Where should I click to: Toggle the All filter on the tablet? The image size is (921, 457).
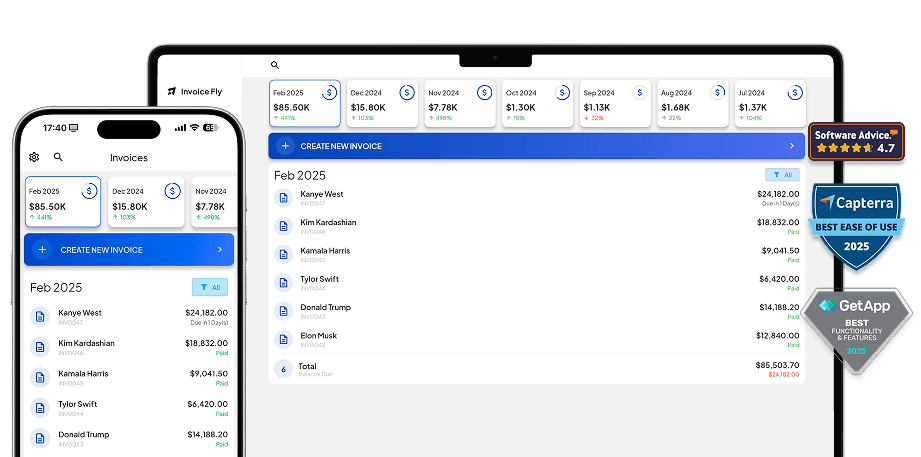click(x=783, y=174)
